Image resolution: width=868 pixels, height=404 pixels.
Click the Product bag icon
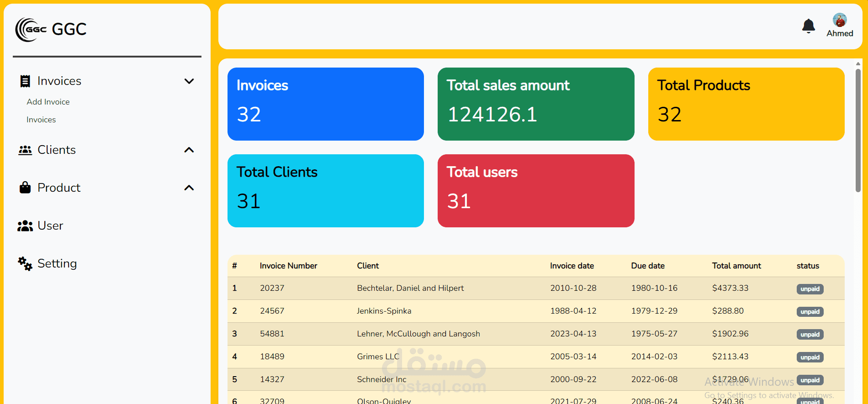point(25,188)
